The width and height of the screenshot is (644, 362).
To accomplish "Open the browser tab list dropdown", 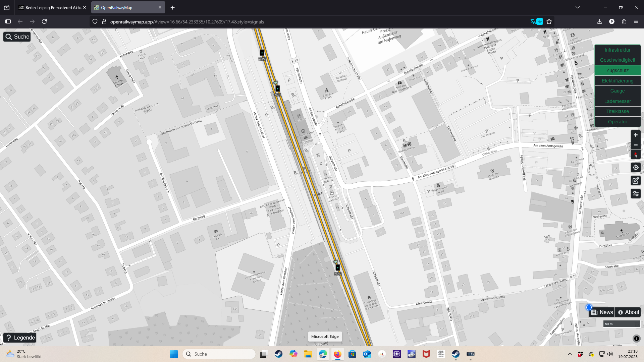I will click(x=577, y=7).
